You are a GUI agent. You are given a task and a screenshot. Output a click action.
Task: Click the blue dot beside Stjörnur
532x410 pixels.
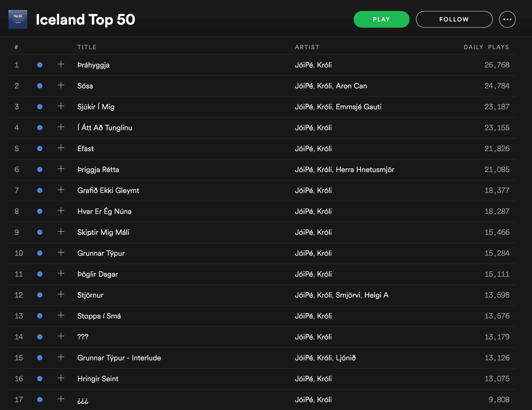coord(39,295)
